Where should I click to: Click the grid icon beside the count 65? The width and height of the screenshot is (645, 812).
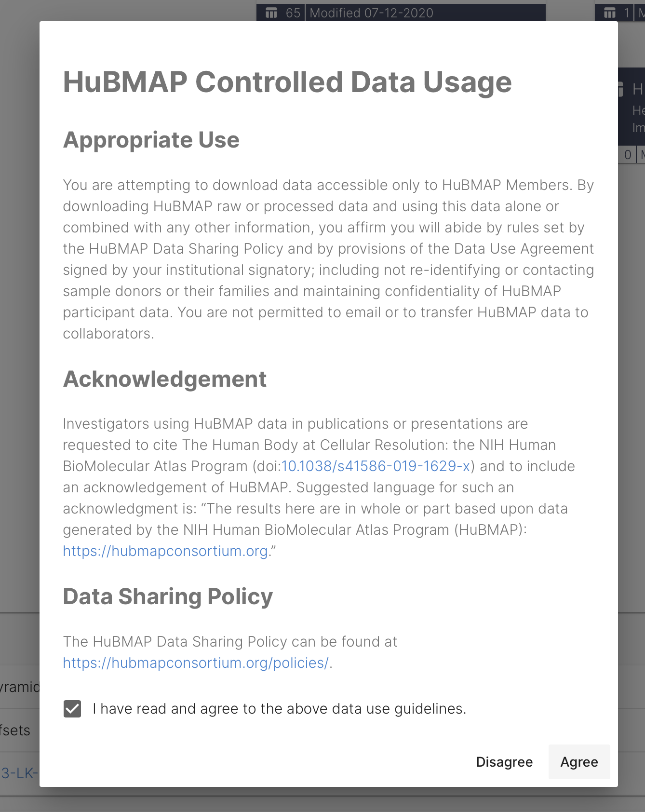(x=272, y=13)
